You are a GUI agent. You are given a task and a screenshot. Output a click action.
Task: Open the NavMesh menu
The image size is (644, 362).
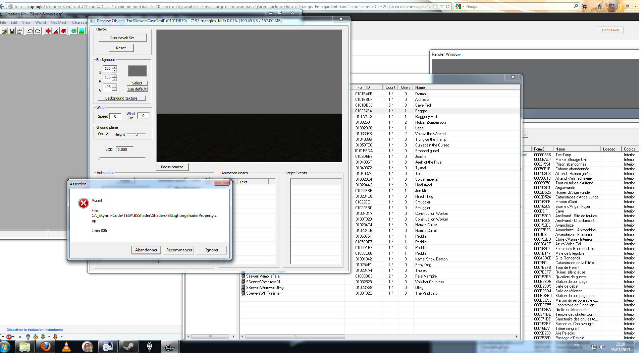(59, 22)
